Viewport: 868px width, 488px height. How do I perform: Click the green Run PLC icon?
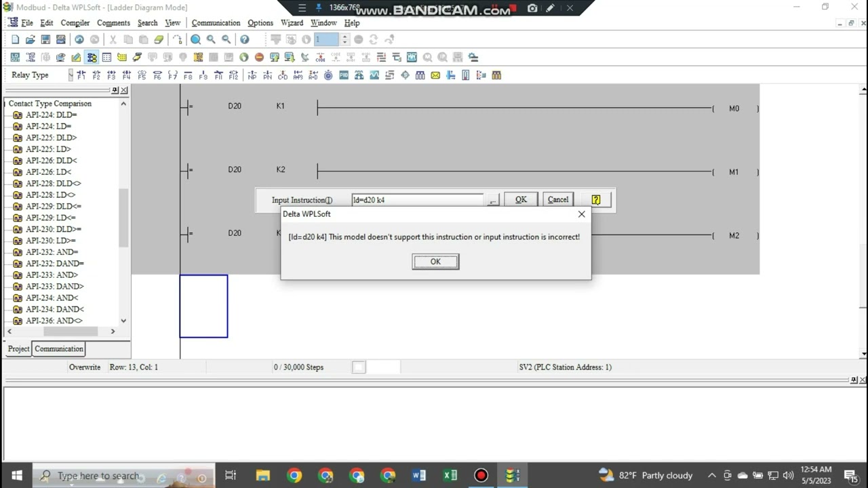pyautogui.click(x=244, y=58)
